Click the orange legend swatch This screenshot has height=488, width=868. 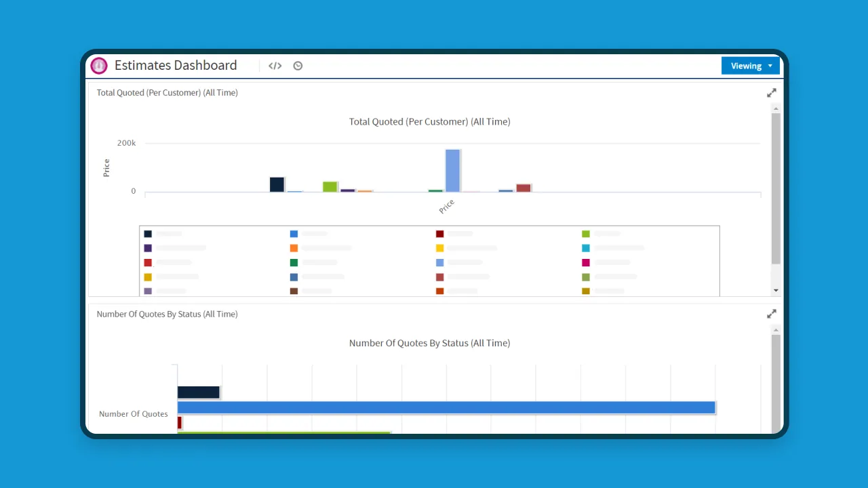(294, 248)
